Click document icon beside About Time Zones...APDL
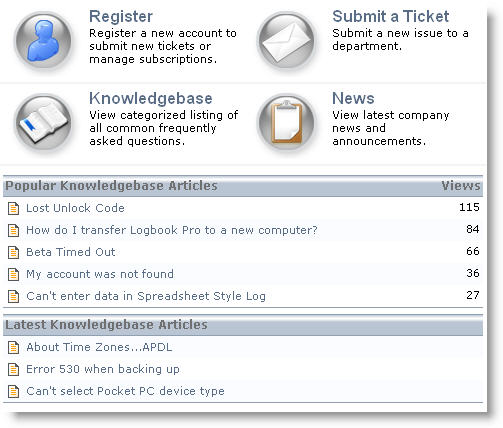The width and height of the screenshot is (503, 428). pos(13,347)
